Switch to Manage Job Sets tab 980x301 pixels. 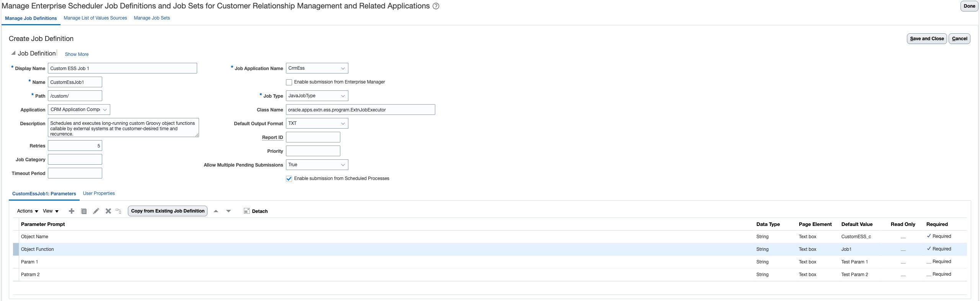pos(152,18)
